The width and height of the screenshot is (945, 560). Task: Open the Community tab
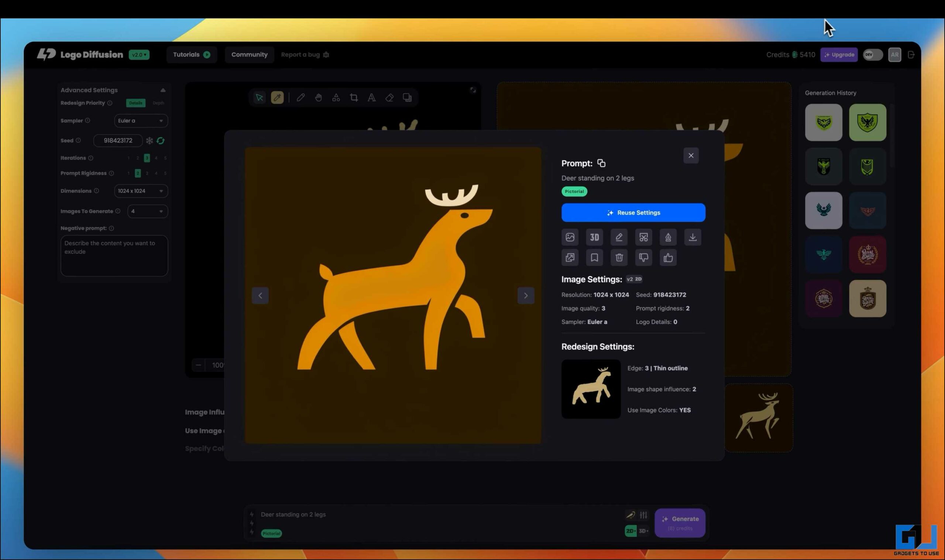250,54
